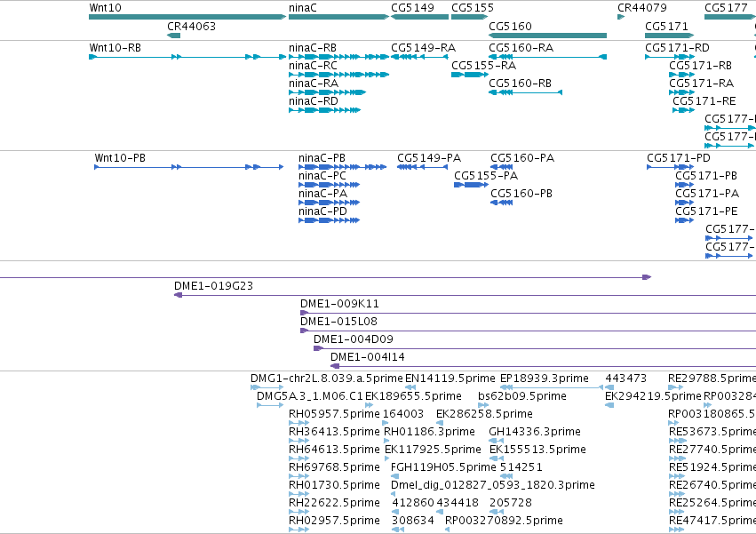Viewport: 756px width, 534px height.
Task: Click the Wnt10-PB protein label
Action: (x=120, y=158)
